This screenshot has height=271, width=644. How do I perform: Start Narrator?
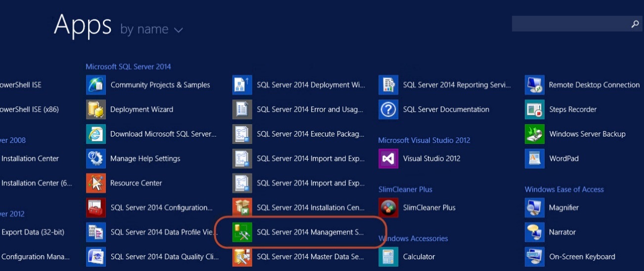pos(551,232)
